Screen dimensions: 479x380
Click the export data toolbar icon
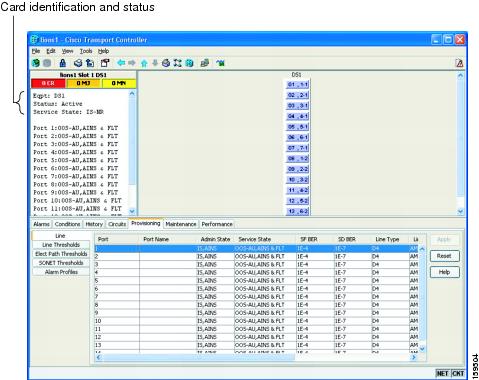point(90,63)
